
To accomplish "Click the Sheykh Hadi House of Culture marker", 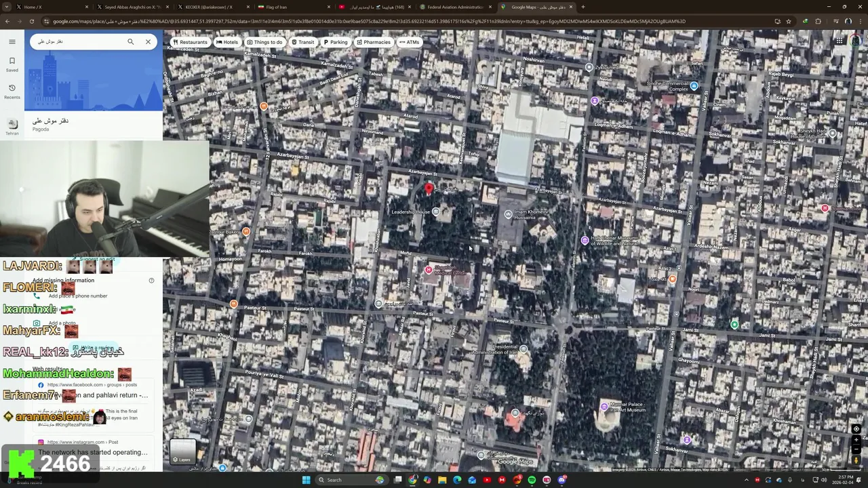I will pos(832,134).
